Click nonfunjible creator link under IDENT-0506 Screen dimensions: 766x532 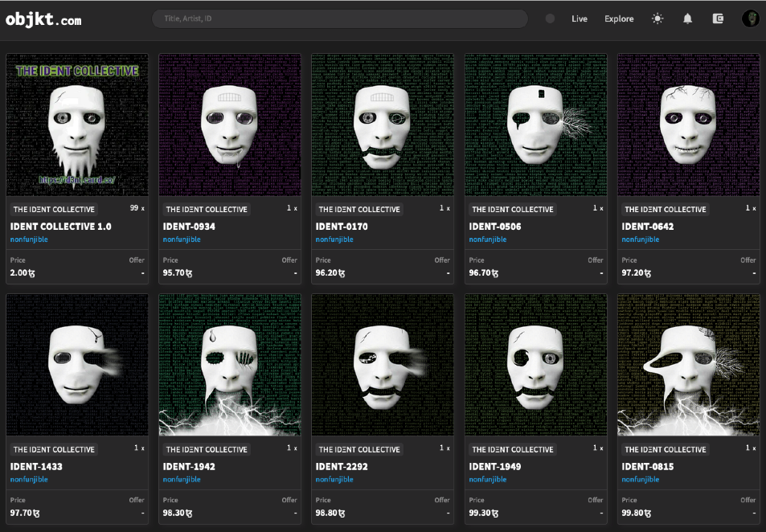[x=487, y=239]
